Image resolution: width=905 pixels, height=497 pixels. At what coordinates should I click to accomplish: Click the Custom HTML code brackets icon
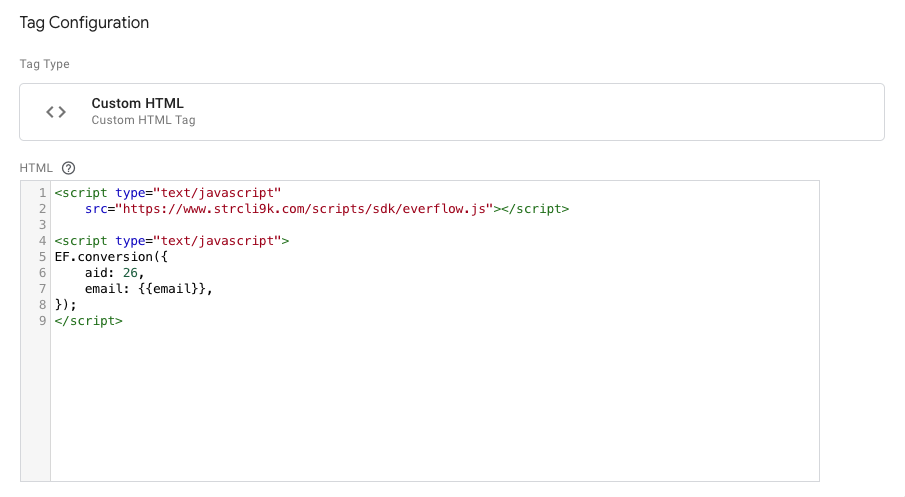tap(56, 112)
